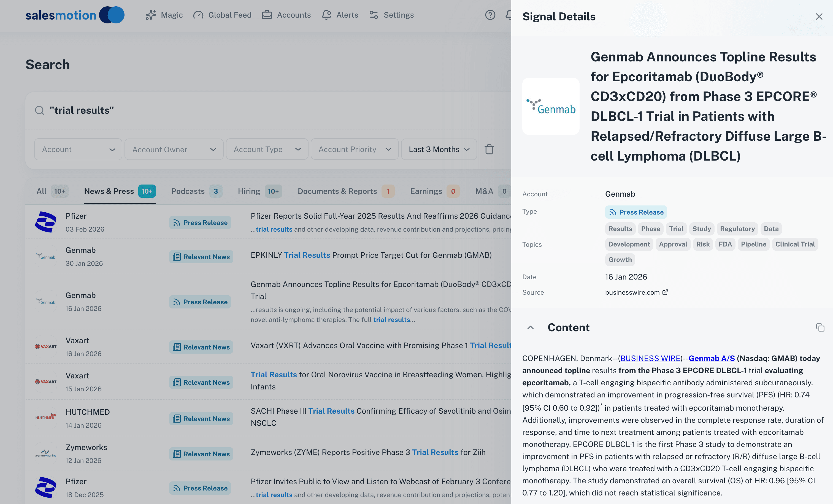Click the Regulatory topic tag
This screenshot has height=504, width=833.
[x=737, y=229]
